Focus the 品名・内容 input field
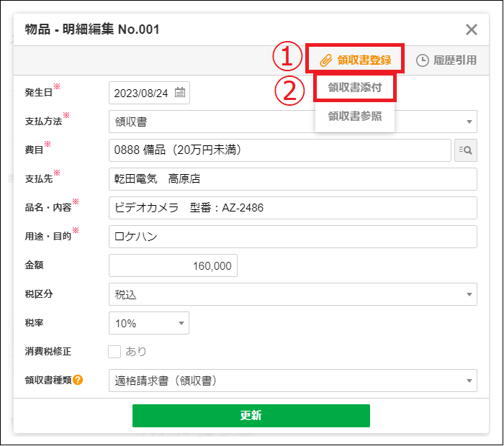The image size is (504, 446). (292, 208)
